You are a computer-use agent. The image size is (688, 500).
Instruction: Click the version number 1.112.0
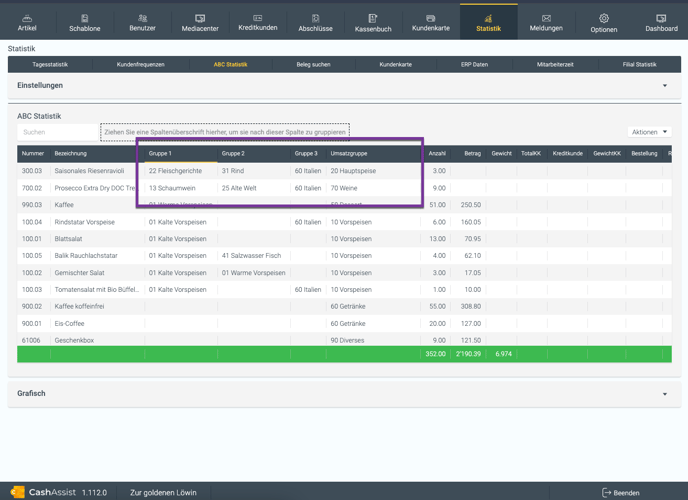[94, 493]
